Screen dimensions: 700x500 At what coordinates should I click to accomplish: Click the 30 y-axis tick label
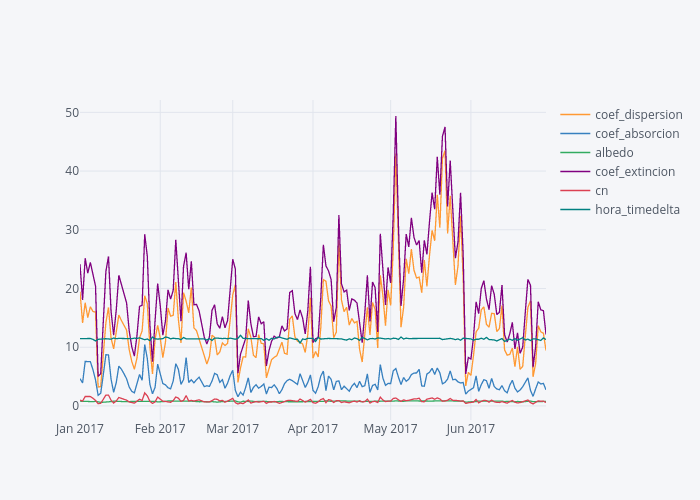[72, 229]
